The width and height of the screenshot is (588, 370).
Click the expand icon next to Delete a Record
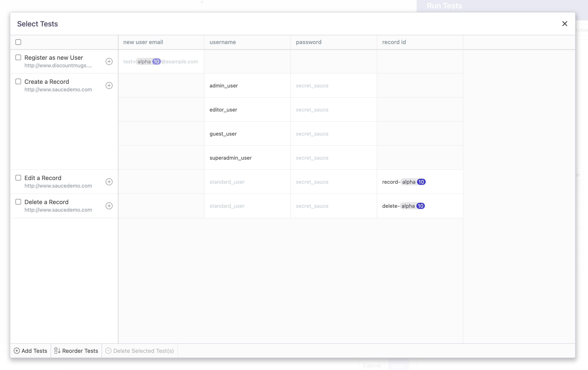(109, 206)
